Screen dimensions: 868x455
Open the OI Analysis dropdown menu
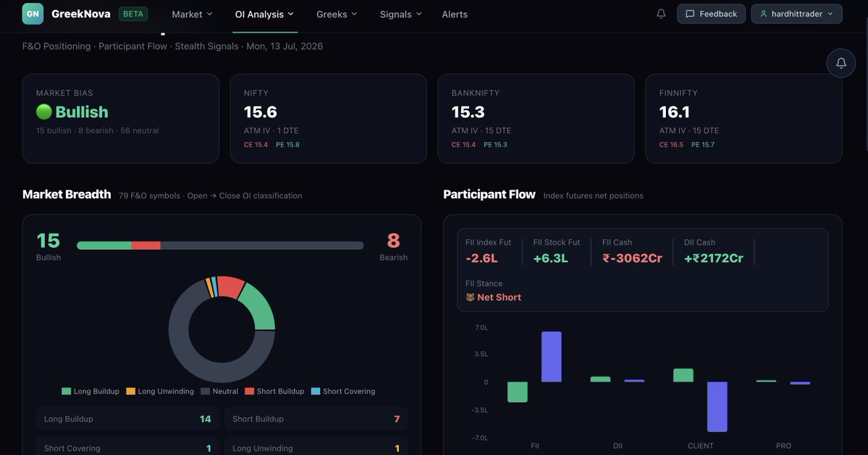pyautogui.click(x=264, y=14)
